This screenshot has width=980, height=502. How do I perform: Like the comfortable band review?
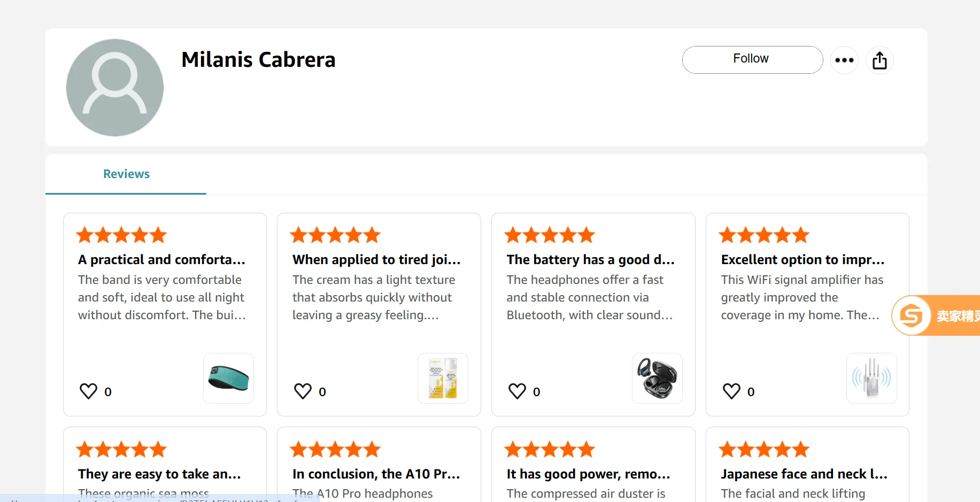[89, 391]
